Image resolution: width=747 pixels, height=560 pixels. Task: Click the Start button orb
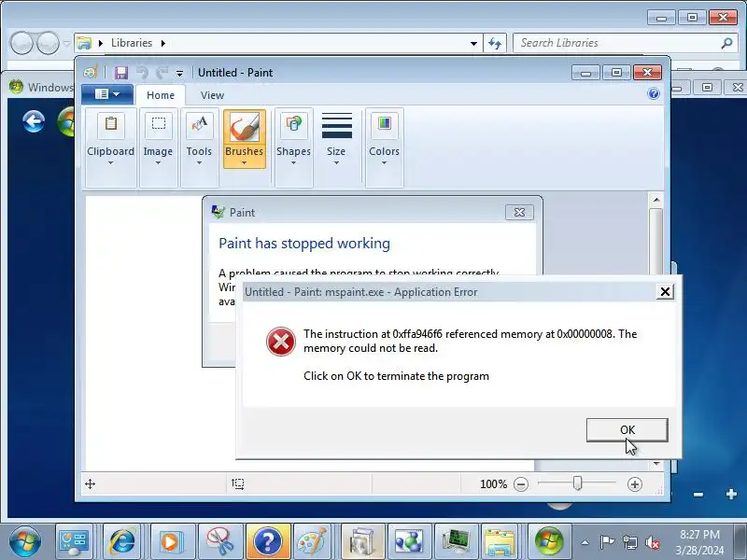(24, 541)
